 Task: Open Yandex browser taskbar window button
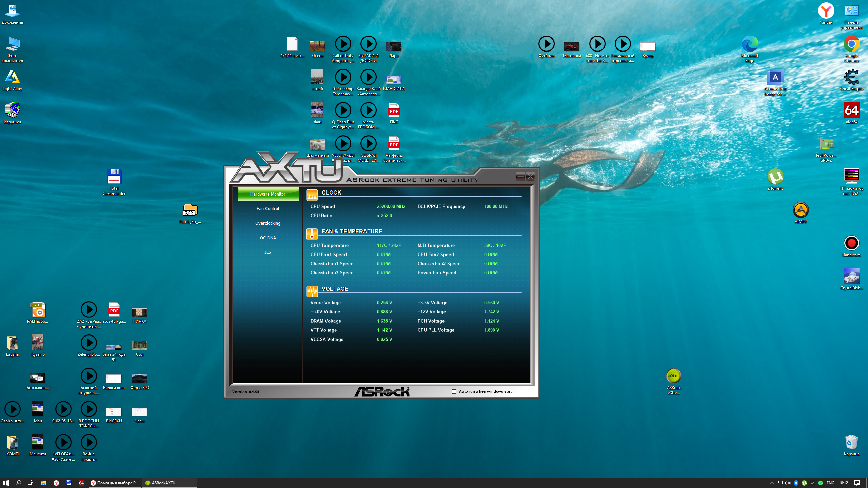pyautogui.click(x=115, y=483)
